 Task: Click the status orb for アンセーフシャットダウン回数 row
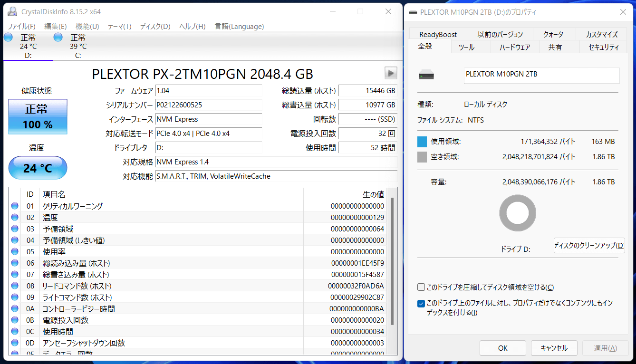15,343
